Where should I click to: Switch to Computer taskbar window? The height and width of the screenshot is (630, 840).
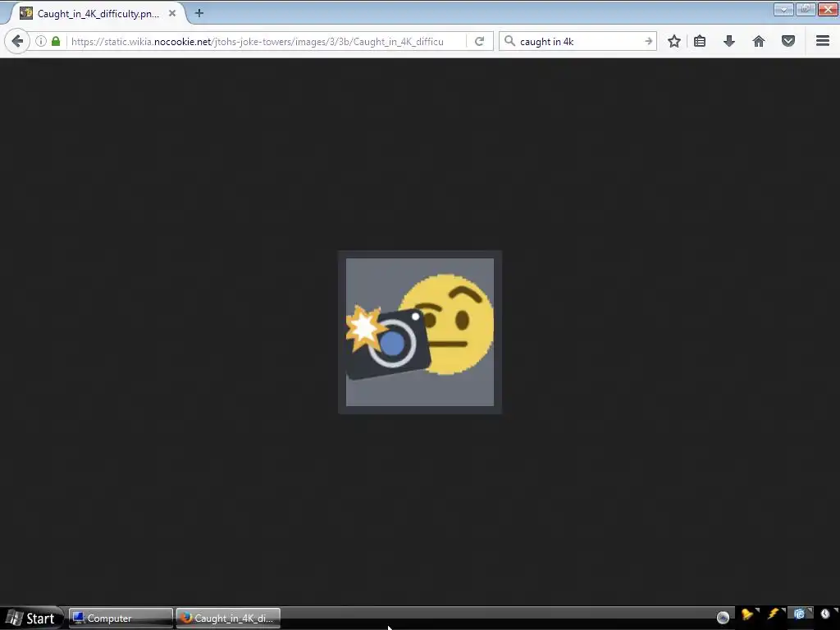click(x=121, y=619)
